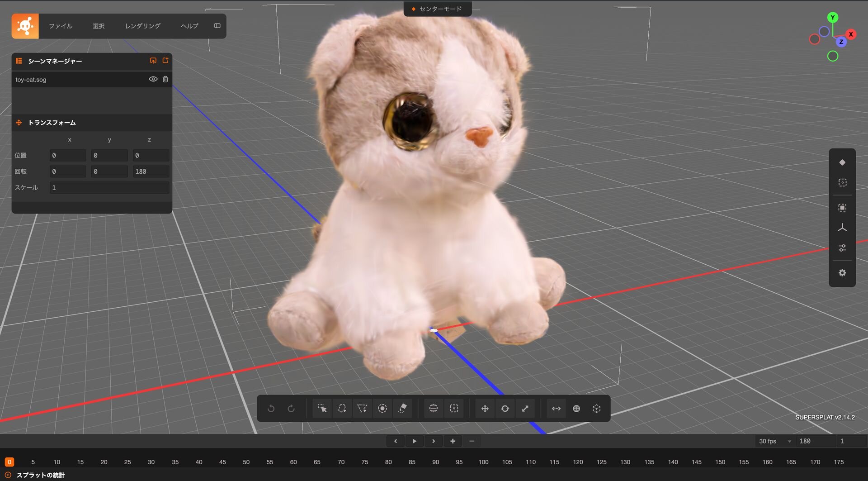Viewport: 868px width, 481px height.
Task: Select the lasso selection tool
Action: [x=342, y=409]
